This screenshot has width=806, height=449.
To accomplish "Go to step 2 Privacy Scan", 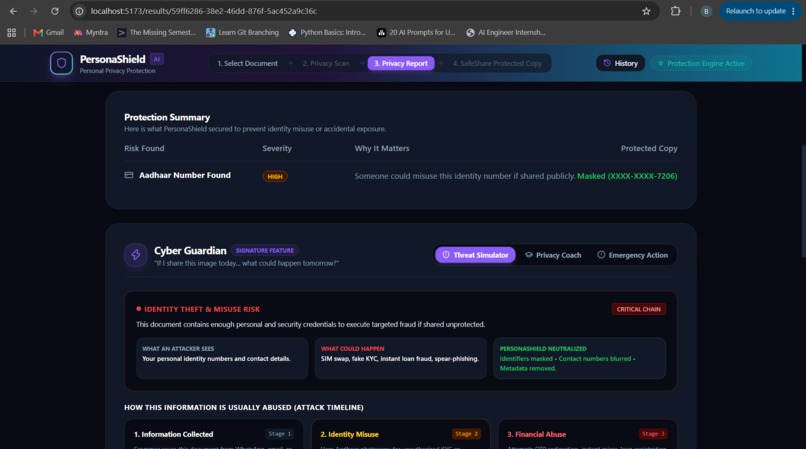I will pyautogui.click(x=325, y=63).
